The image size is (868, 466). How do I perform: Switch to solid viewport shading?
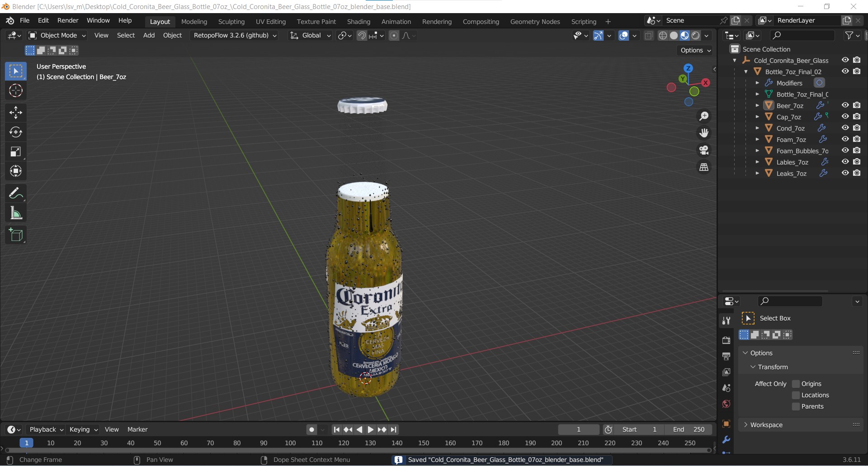click(674, 36)
